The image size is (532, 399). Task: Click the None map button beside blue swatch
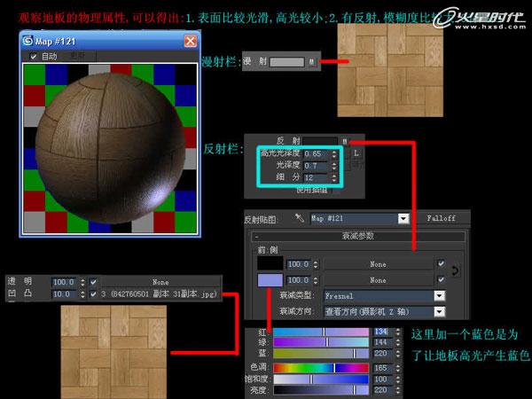coord(378,280)
